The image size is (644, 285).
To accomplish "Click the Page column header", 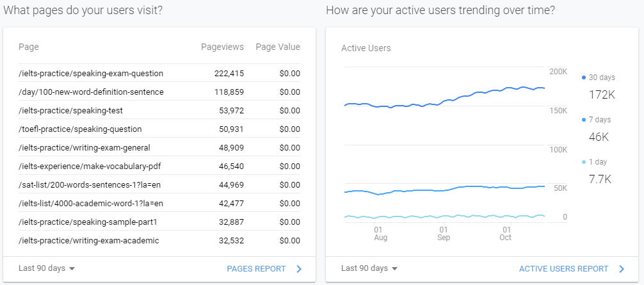I will click(29, 47).
